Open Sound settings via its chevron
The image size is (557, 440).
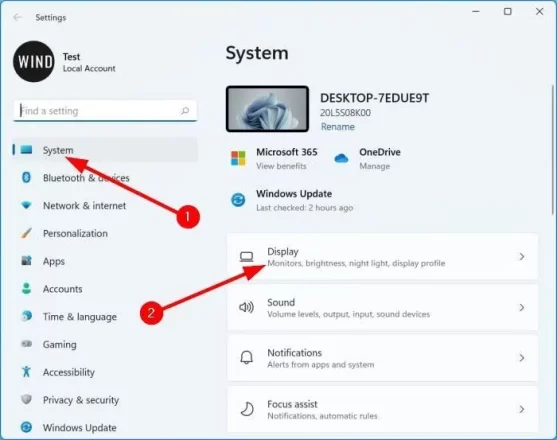[521, 308]
